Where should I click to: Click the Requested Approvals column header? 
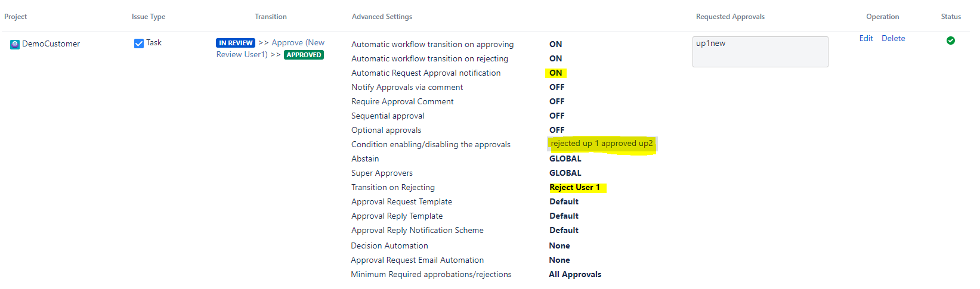click(730, 17)
